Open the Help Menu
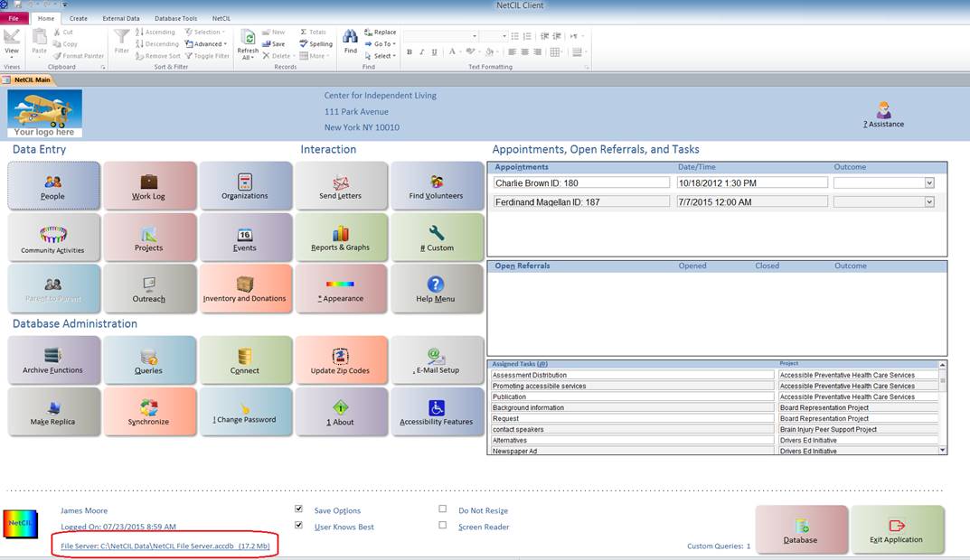Screen dimensions: 970x560 pyautogui.click(x=436, y=289)
